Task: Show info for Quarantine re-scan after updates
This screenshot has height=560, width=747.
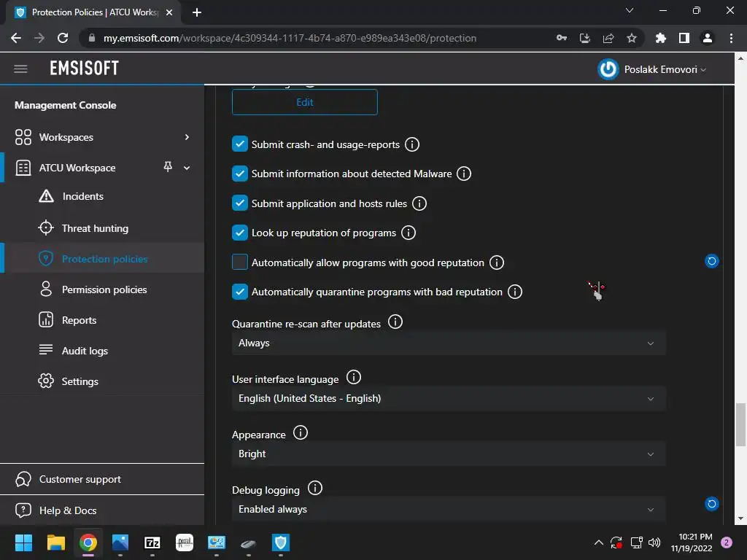Action: pyautogui.click(x=395, y=322)
